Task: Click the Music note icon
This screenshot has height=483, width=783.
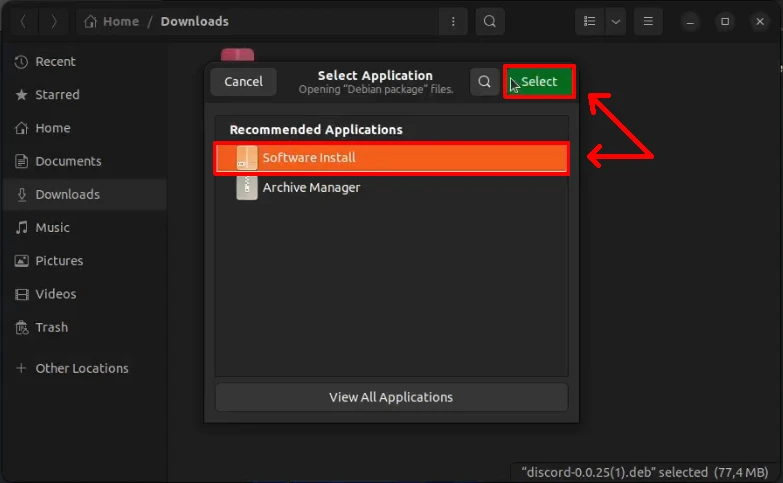Action: (21, 228)
